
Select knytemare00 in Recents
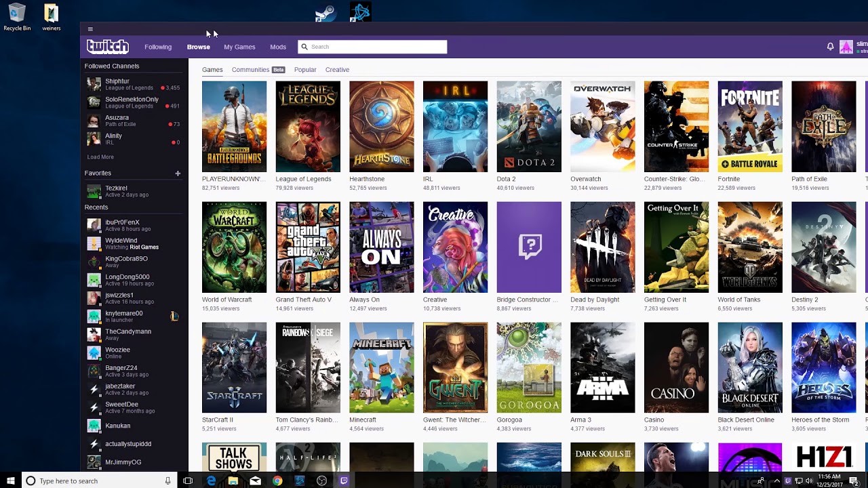pyautogui.click(x=134, y=317)
